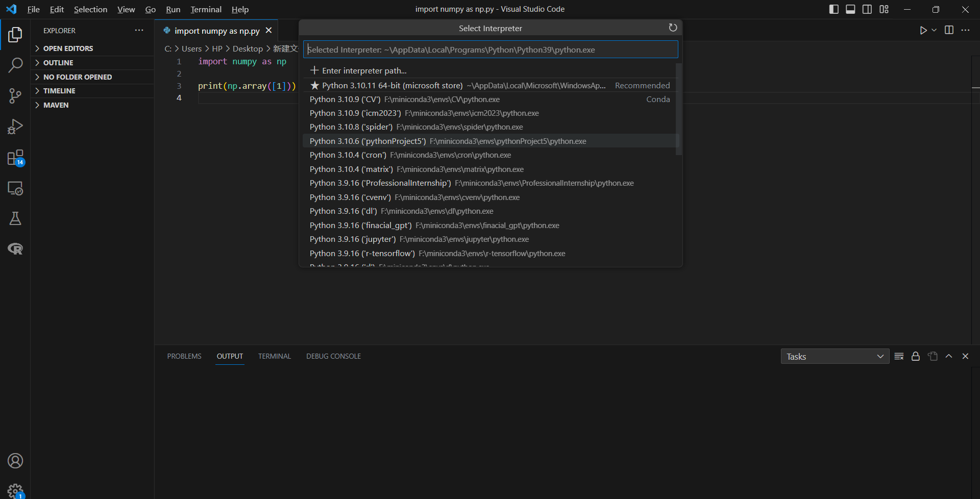Select Python 3.10.11 64-bit recommended interpreter
This screenshot has height=499, width=980.
point(489,85)
